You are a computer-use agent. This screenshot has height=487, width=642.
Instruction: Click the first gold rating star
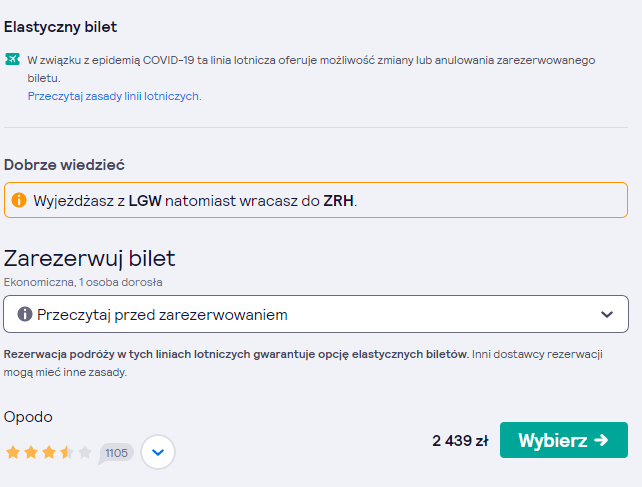13,452
